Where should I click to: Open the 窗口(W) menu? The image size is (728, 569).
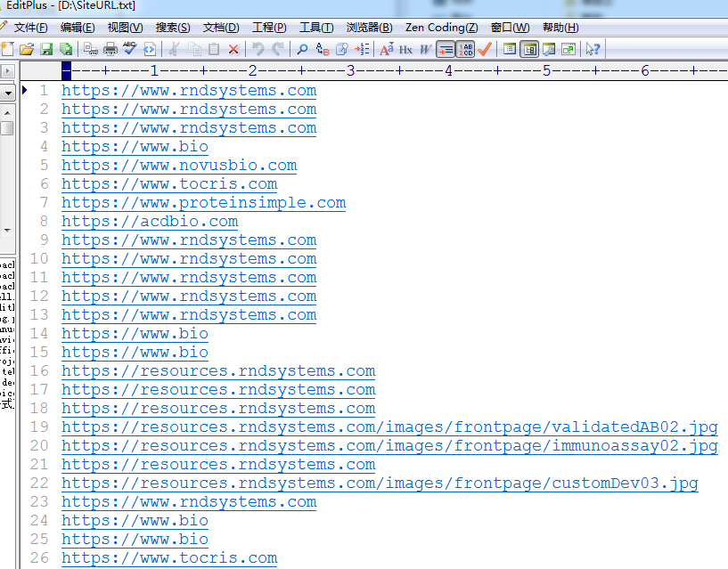coord(510,28)
